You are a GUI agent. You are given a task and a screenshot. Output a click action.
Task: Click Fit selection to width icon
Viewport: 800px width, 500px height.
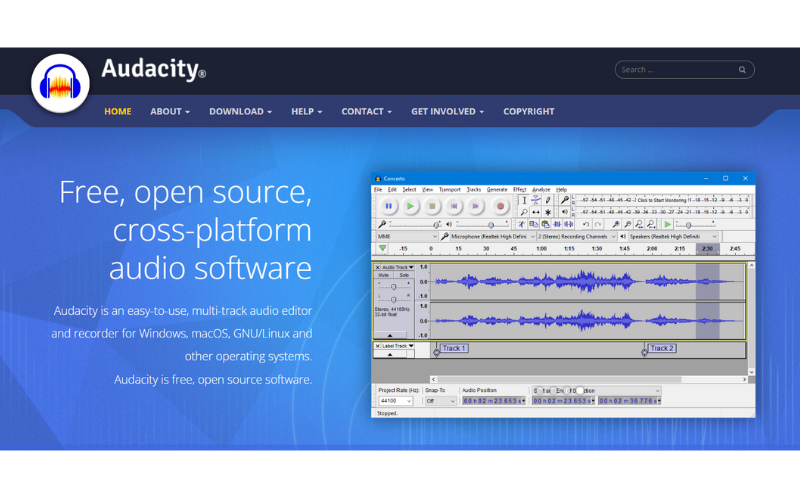pyautogui.click(x=639, y=224)
